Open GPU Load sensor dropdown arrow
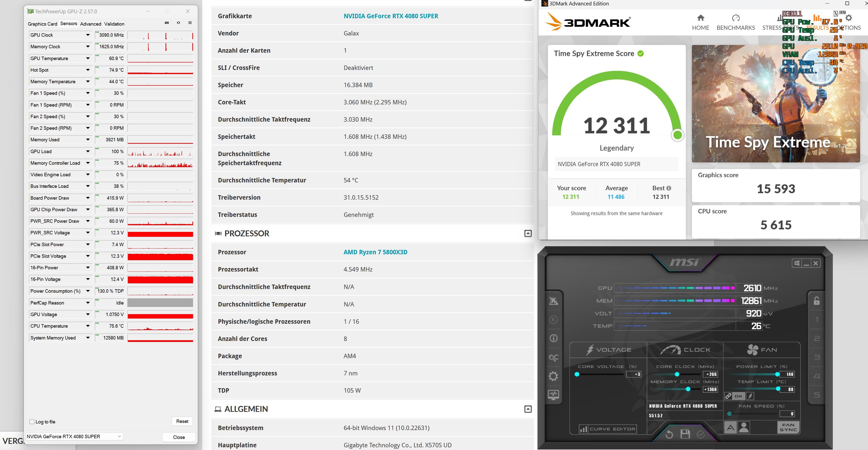The height and width of the screenshot is (450, 868). (x=88, y=151)
